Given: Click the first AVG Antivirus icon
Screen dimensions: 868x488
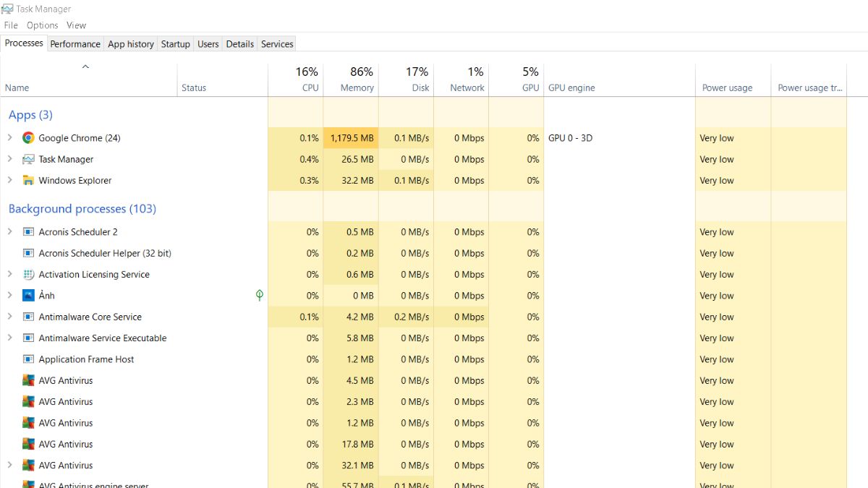Looking at the screenshot, I should pos(27,380).
